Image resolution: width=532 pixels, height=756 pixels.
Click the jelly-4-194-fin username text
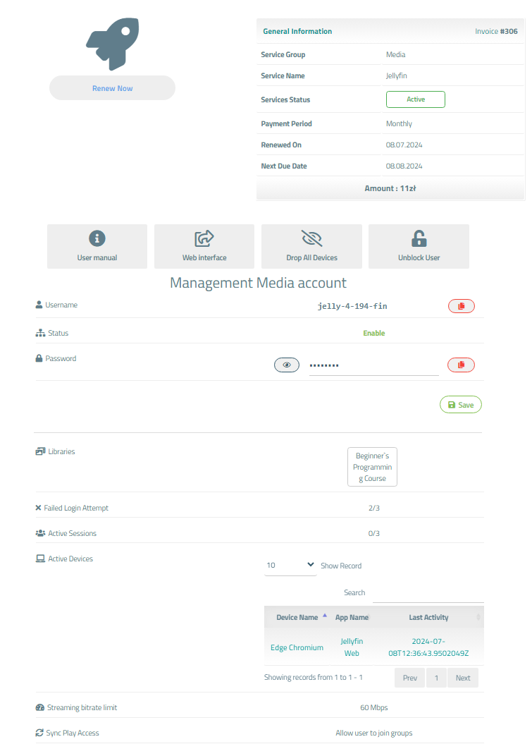pyautogui.click(x=352, y=306)
